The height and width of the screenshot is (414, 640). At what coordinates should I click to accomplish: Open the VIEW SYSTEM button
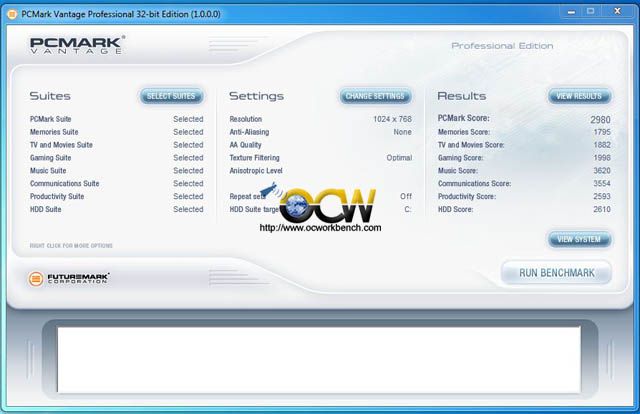tap(579, 239)
